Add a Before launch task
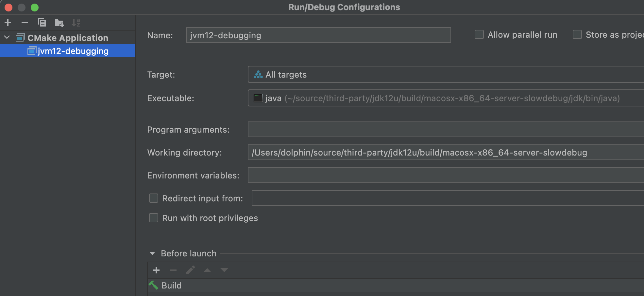The image size is (644, 296). click(x=156, y=270)
